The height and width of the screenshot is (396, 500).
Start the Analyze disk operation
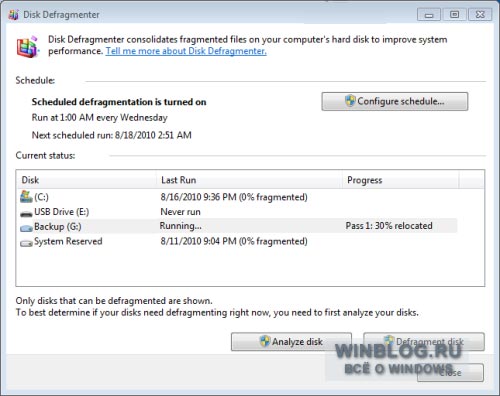pyautogui.click(x=291, y=342)
